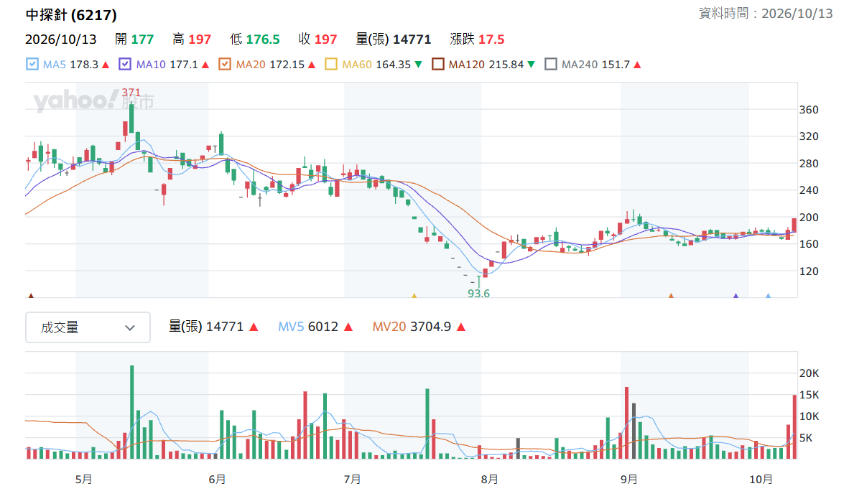Image resolution: width=849 pixels, height=504 pixels.
Task: Click the latest red candlestick reaching 197
Action: click(x=794, y=225)
